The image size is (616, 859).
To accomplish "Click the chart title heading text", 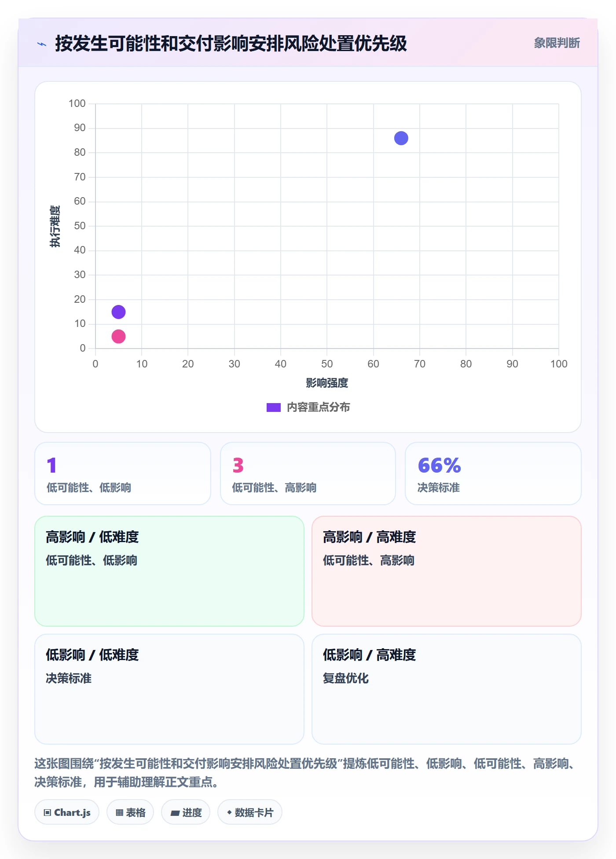I will 231,44.
